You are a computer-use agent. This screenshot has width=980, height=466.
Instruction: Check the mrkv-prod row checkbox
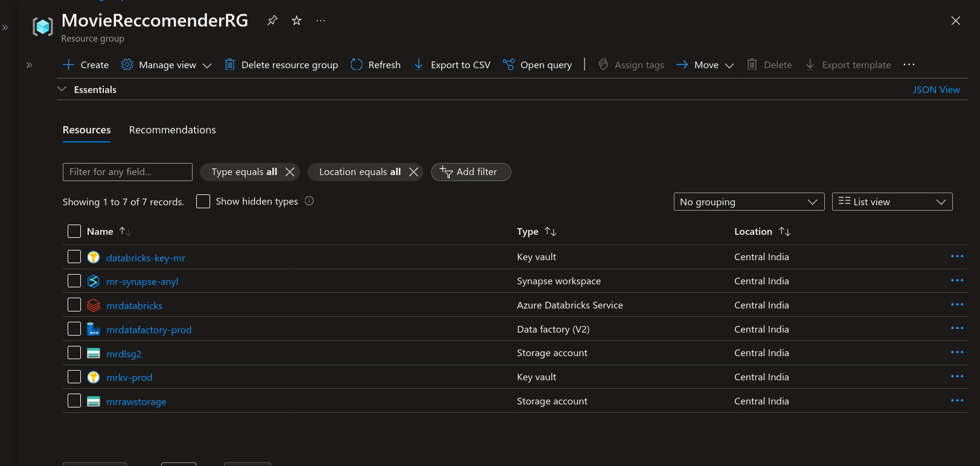pos(74,377)
